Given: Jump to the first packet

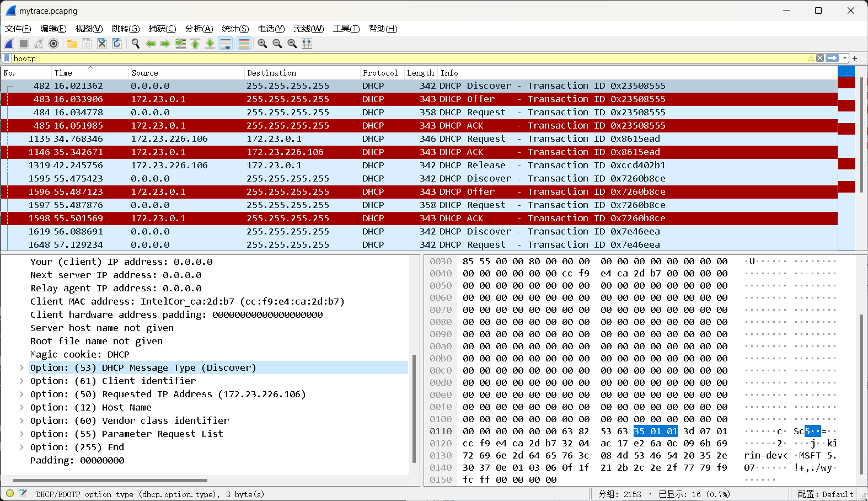Looking at the screenshot, I should [x=195, y=44].
